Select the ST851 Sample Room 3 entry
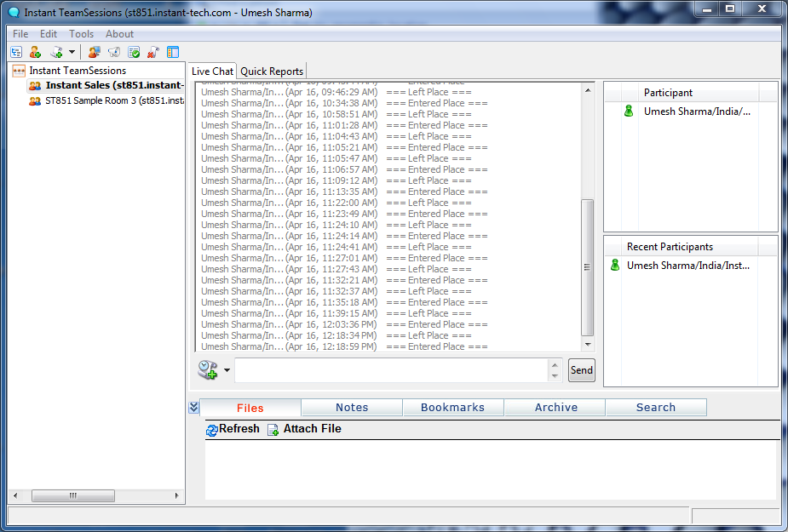 pyautogui.click(x=115, y=100)
